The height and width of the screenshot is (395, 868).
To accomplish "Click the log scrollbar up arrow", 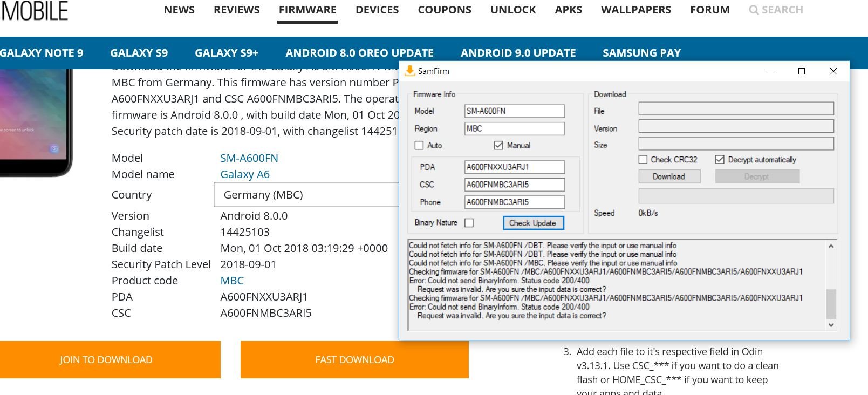I will coord(831,246).
